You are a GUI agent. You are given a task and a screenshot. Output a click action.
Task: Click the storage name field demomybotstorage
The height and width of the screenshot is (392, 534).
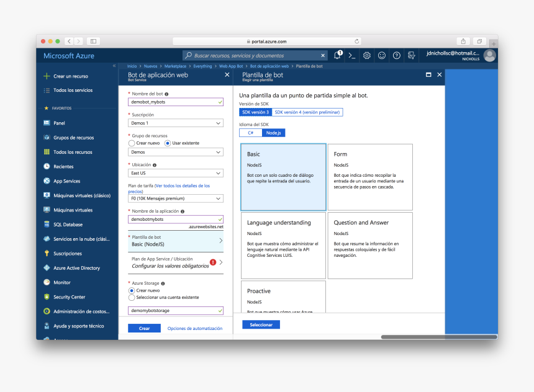[176, 310]
